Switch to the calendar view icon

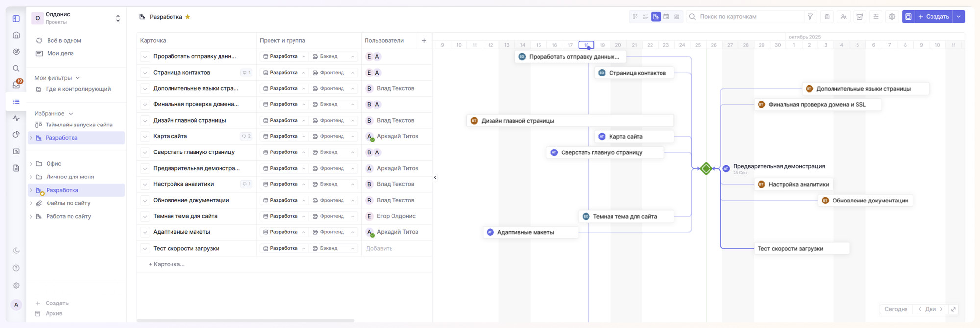point(666,17)
